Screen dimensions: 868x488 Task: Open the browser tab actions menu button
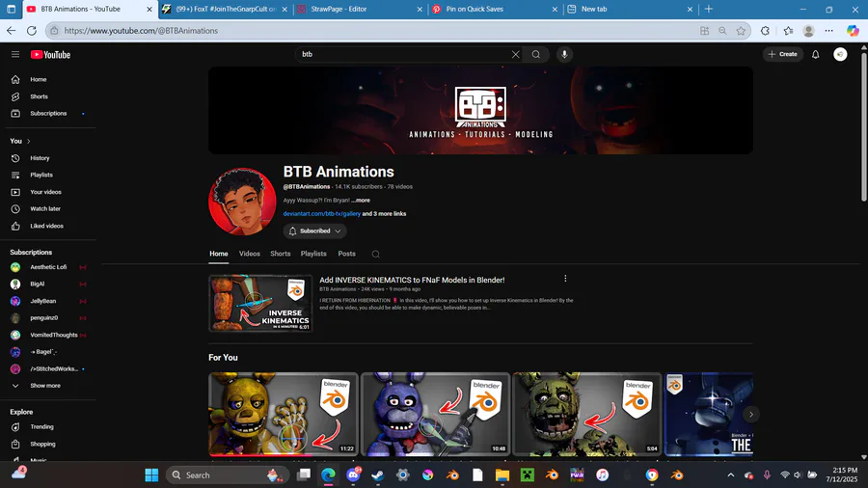point(11,9)
